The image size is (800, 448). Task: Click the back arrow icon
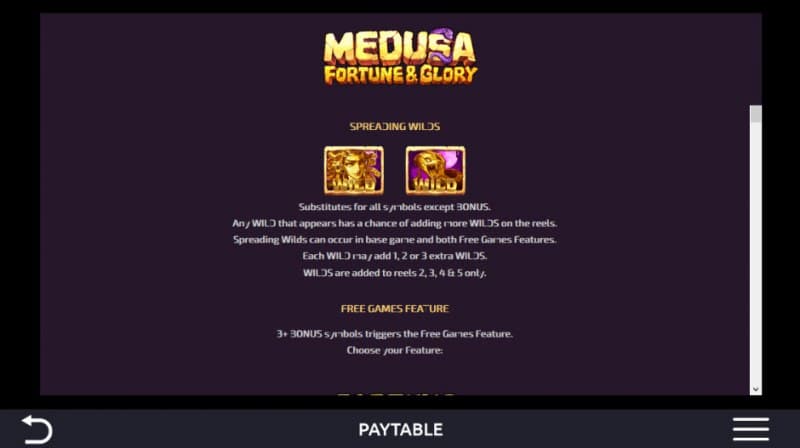(37, 429)
